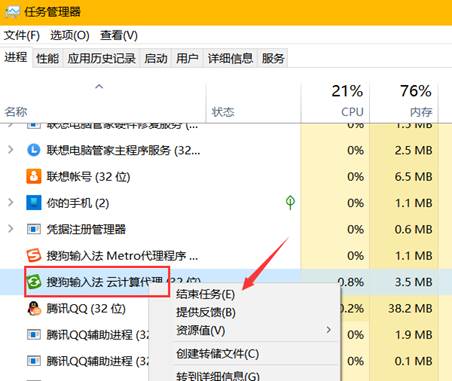Click the 38.2 MB memory value
This screenshot has width=452, height=381.
[x=410, y=308]
